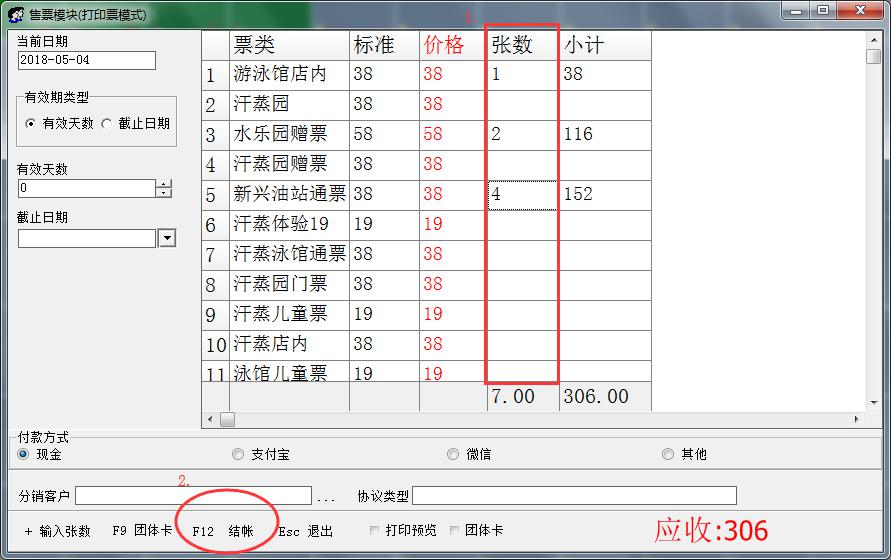This screenshot has height=560, width=891.
Task: Click the 协议类型 input field
Action: coord(574,496)
